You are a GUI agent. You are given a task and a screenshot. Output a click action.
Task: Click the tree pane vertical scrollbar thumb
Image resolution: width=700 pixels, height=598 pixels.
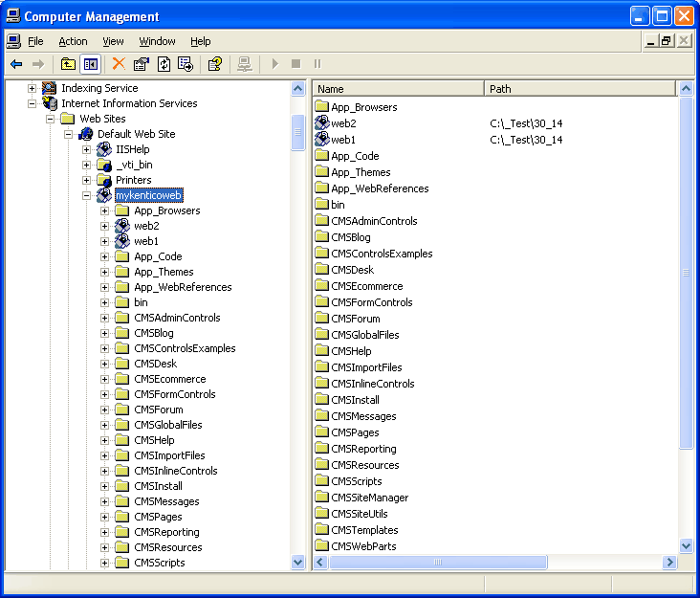(297, 133)
